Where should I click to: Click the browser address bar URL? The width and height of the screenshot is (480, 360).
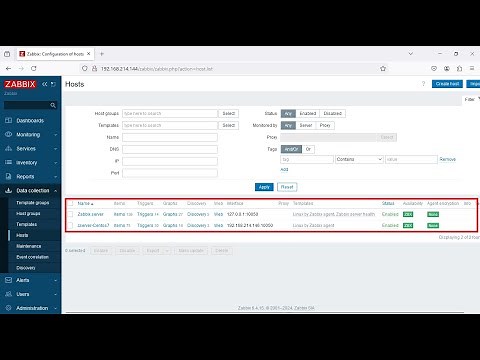(157, 69)
